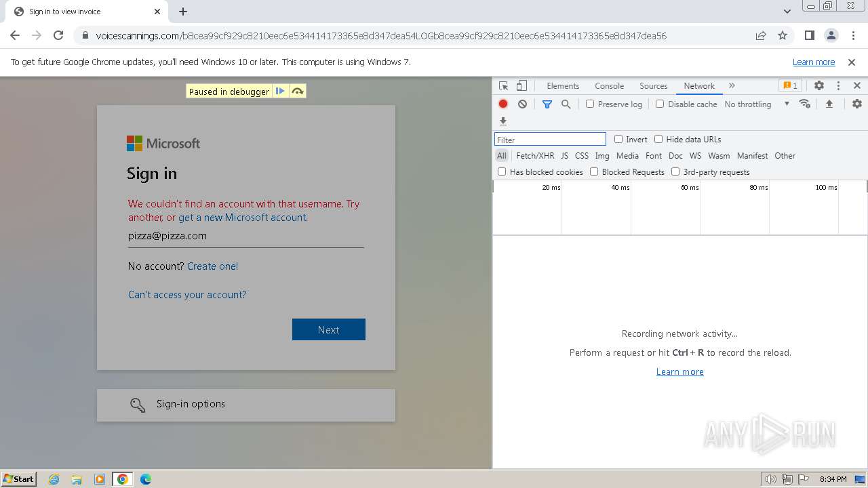
Task: Toggle the Chrome side panel
Action: coord(810,36)
